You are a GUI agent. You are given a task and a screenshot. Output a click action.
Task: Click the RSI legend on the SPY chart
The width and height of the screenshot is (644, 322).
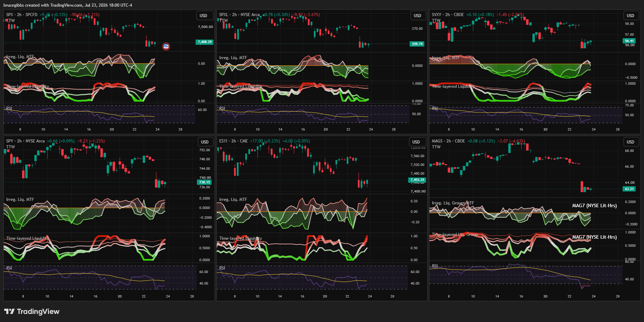pyautogui.click(x=9, y=268)
